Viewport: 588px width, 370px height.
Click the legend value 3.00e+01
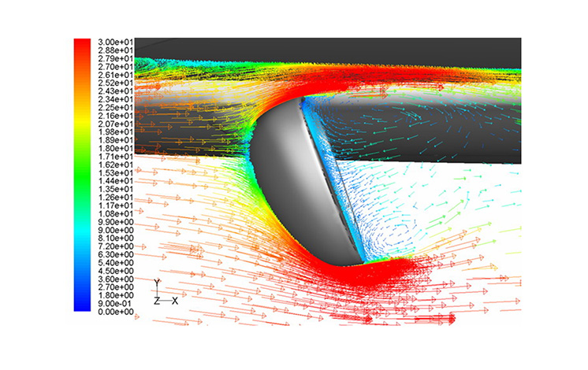(116, 42)
